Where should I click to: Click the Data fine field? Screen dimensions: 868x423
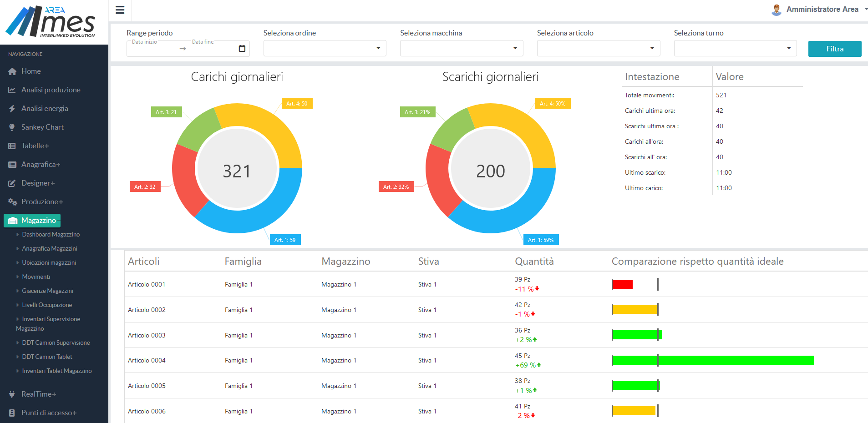[x=212, y=48]
